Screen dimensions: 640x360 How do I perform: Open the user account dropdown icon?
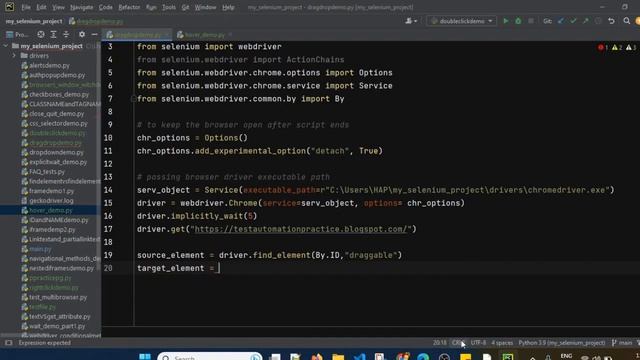click(x=411, y=21)
